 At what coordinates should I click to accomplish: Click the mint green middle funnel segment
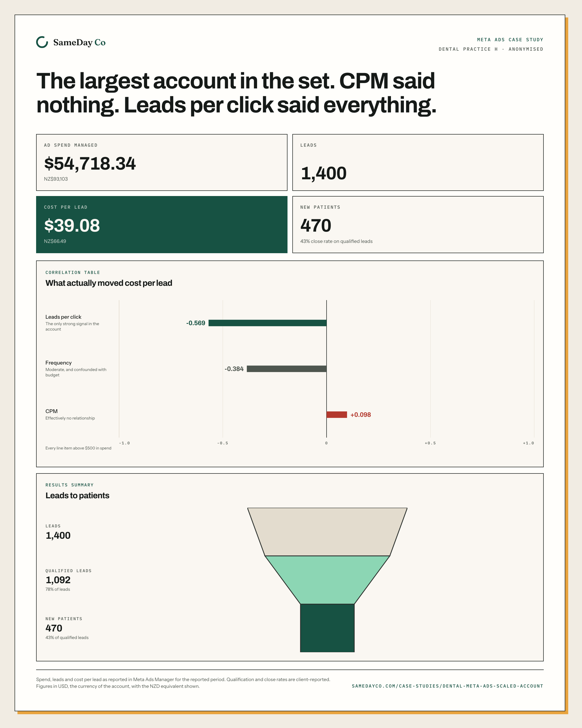[327, 580]
